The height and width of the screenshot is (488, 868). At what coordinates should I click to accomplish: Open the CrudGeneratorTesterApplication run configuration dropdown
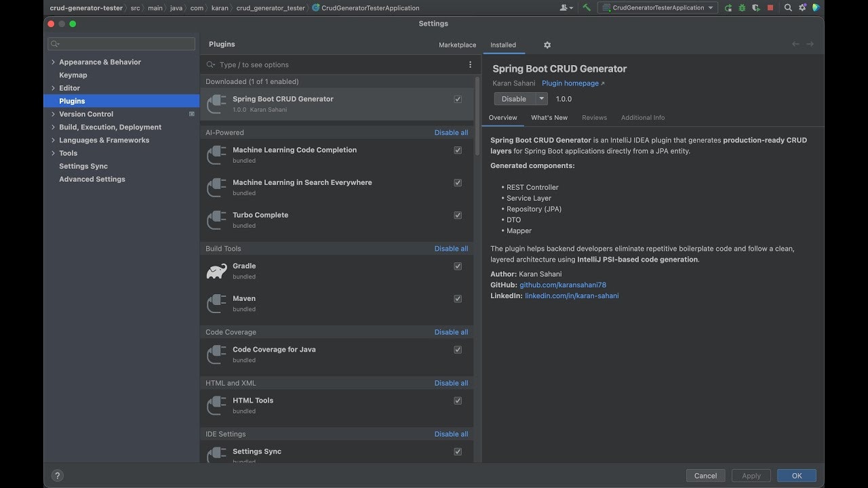(x=658, y=7)
